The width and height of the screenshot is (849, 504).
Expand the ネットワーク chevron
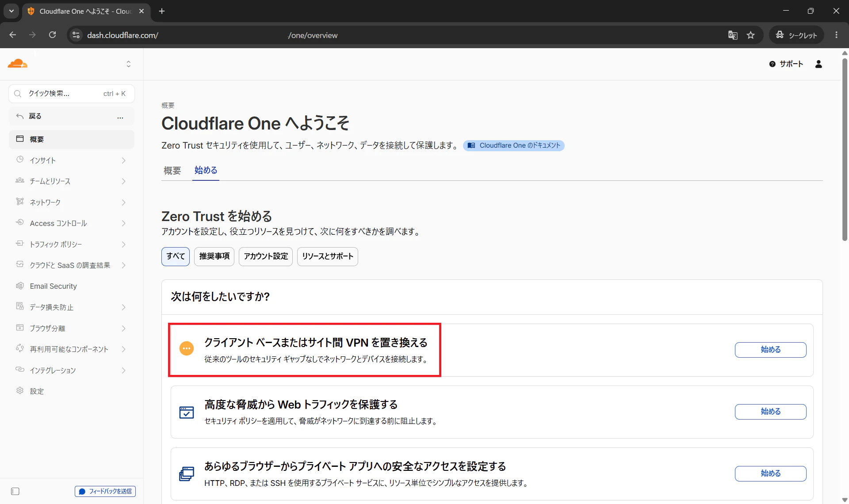[124, 202]
